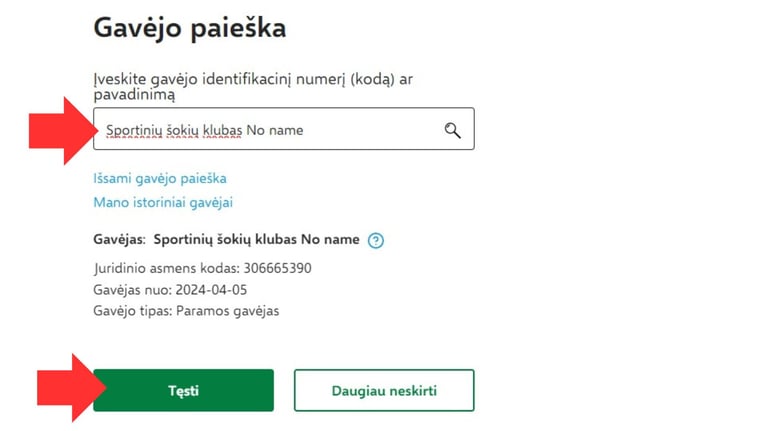Click the bold Gavėjas: label
The height and width of the screenshot is (431, 768).
click(x=120, y=239)
